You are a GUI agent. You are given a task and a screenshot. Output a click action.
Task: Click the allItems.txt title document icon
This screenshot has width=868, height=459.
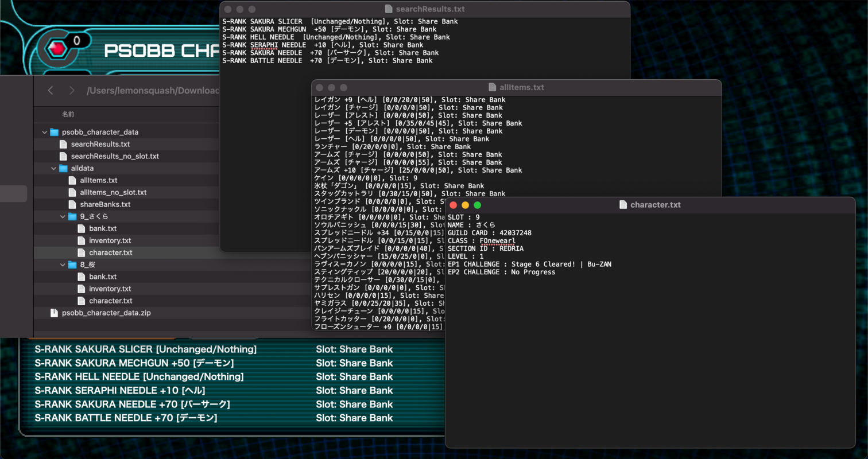click(493, 87)
